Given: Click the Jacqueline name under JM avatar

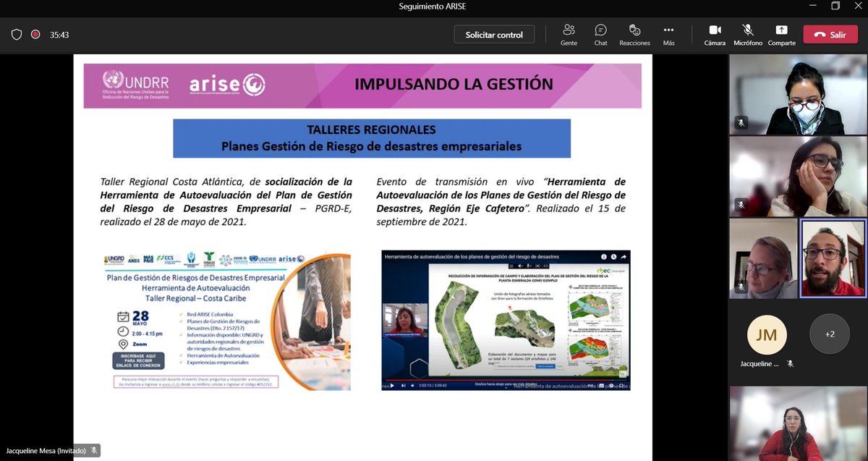Looking at the screenshot, I should coord(759,364).
